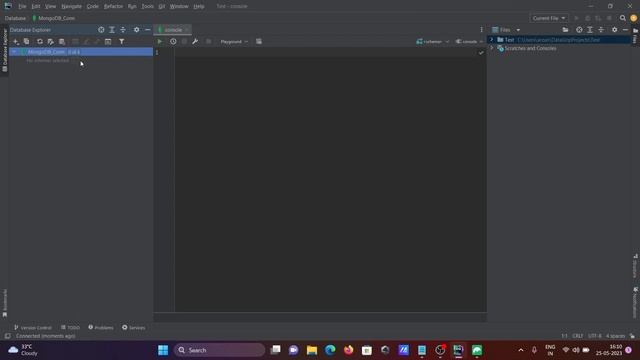
Task: Switch to the console editor tab
Action: (x=173, y=30)
